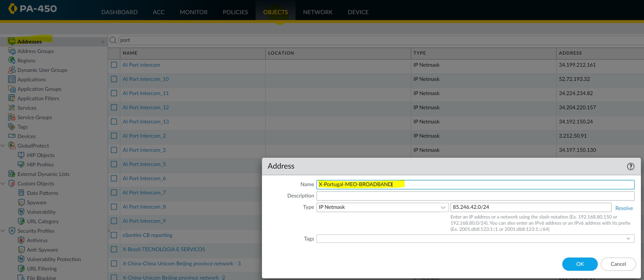Click the search magnifier icon
The image size is (644, 280).
click(x=113, y=40)
